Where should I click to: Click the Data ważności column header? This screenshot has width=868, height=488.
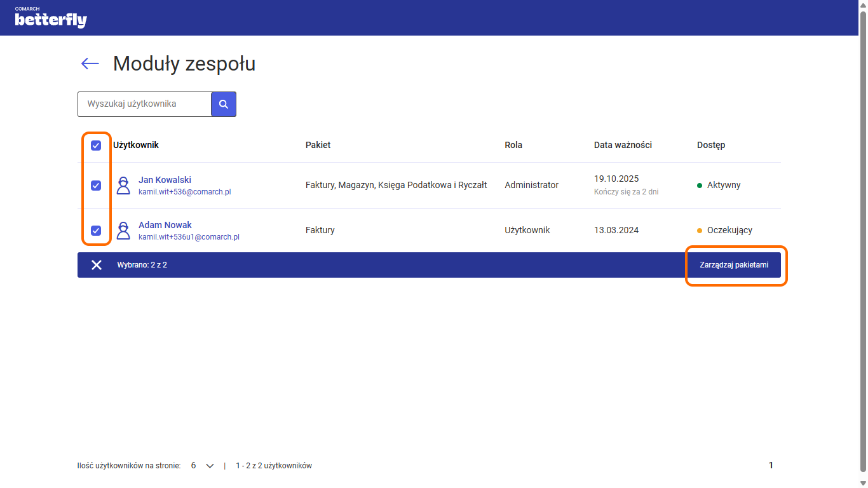[623, 145]
